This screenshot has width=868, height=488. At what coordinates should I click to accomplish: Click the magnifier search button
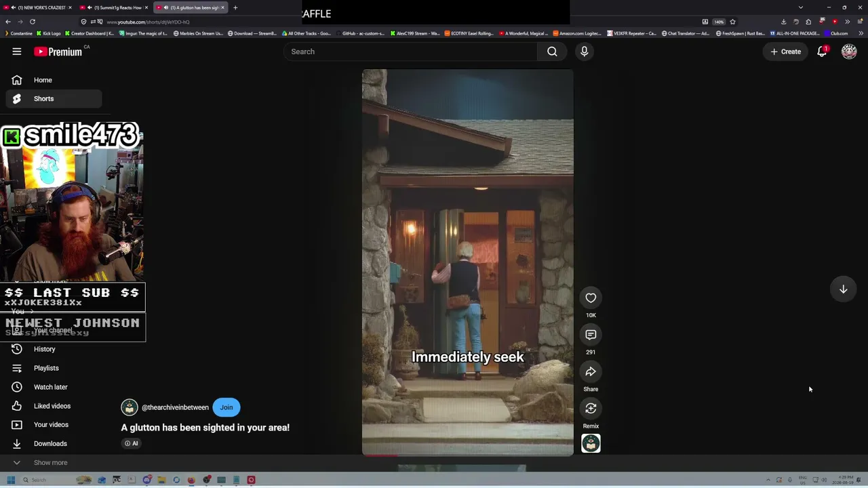pyautogui.click(x=552, y=52)
